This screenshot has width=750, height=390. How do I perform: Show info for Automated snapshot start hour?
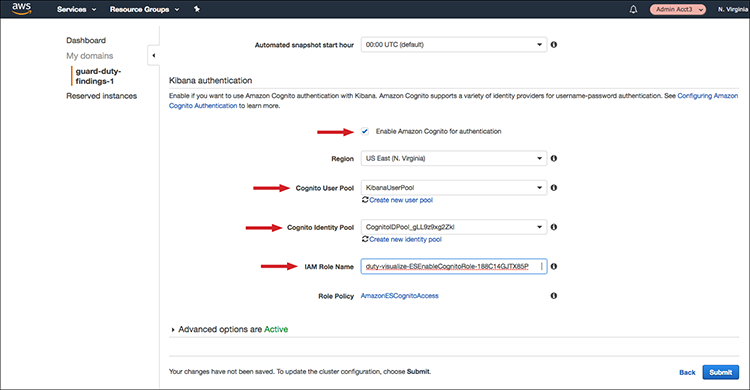pyautogui.click(x=553, y=45)
